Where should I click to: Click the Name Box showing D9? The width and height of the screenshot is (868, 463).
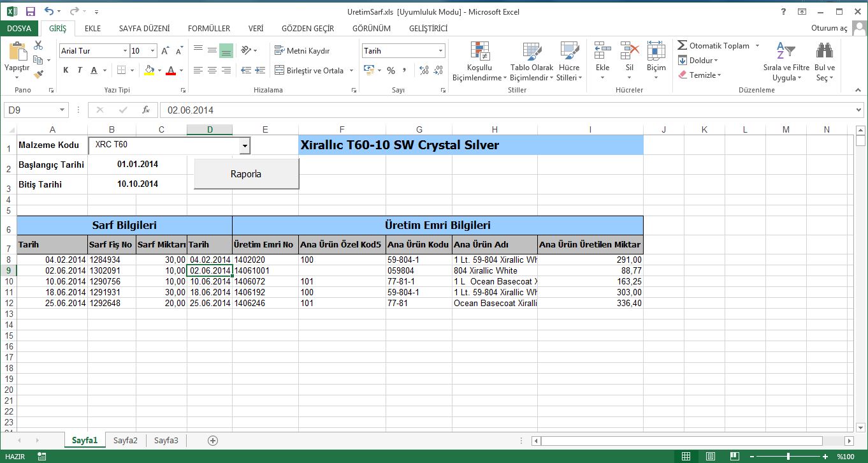point(36,110)
